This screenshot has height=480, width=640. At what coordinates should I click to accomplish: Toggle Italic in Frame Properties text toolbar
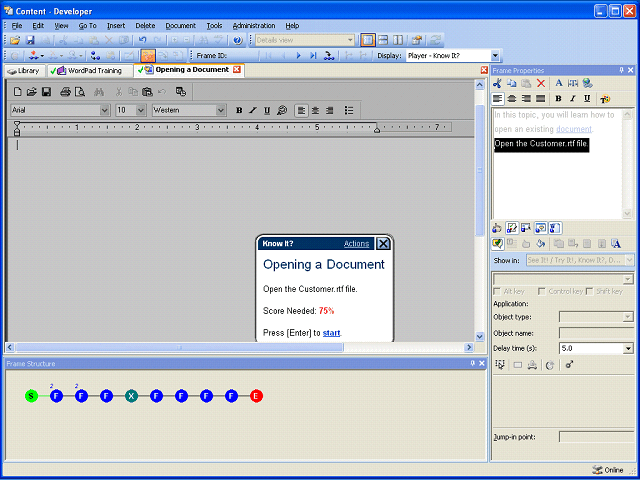[x=573, y=99]
